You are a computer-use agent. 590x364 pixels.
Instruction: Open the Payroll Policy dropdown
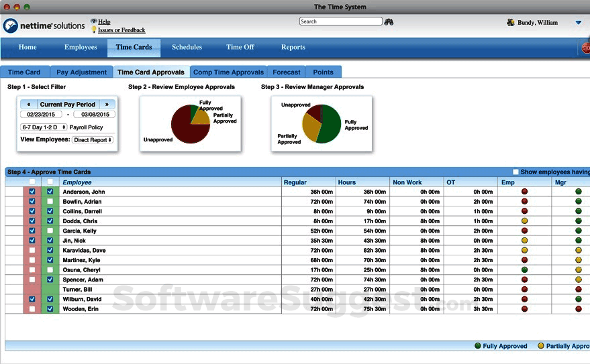(44, 127)
